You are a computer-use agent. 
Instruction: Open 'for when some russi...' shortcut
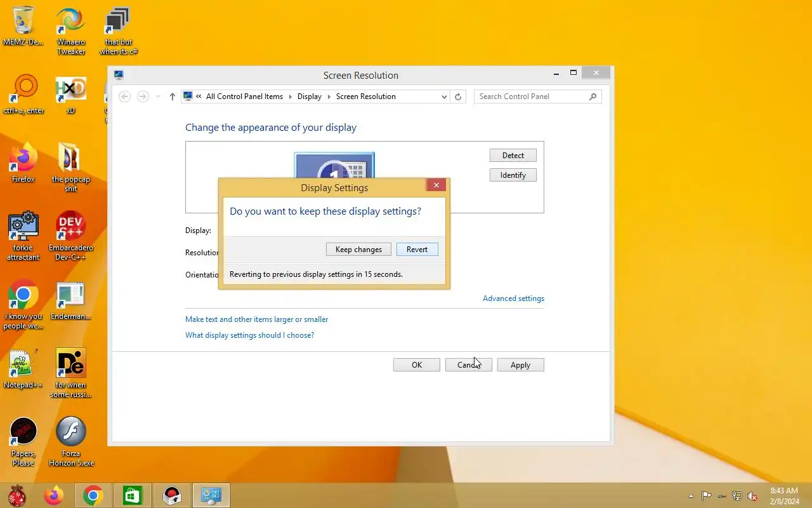(71, 373)
